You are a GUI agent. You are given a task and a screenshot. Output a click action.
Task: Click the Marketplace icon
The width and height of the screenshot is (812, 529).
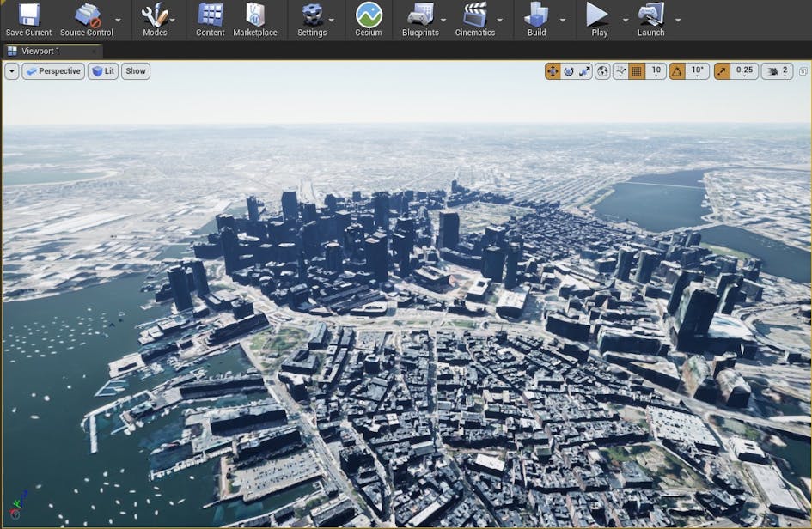click(x=254, y=19)
